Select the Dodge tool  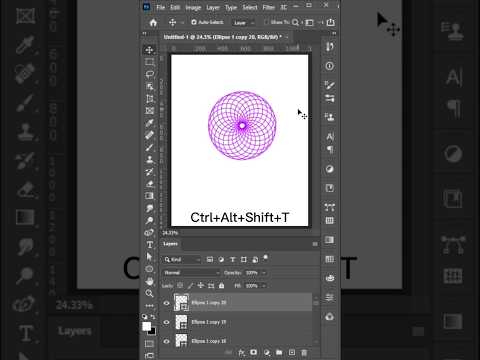[x=149, y=220]
